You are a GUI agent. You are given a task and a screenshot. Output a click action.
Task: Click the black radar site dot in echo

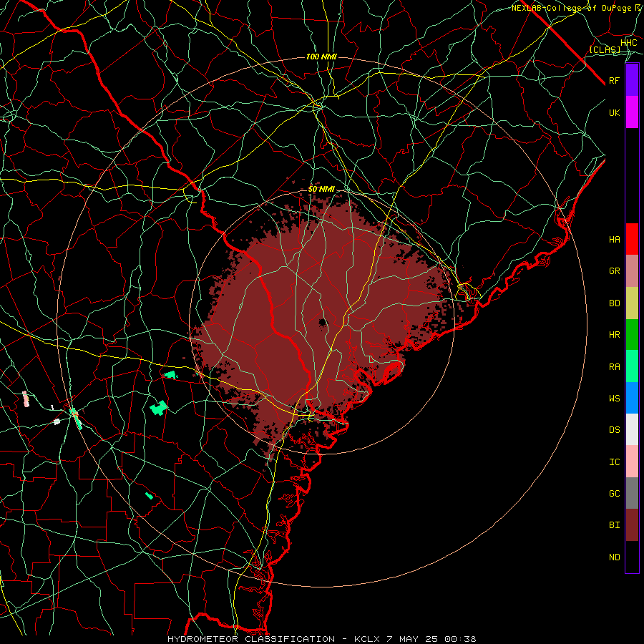[323, 323]
